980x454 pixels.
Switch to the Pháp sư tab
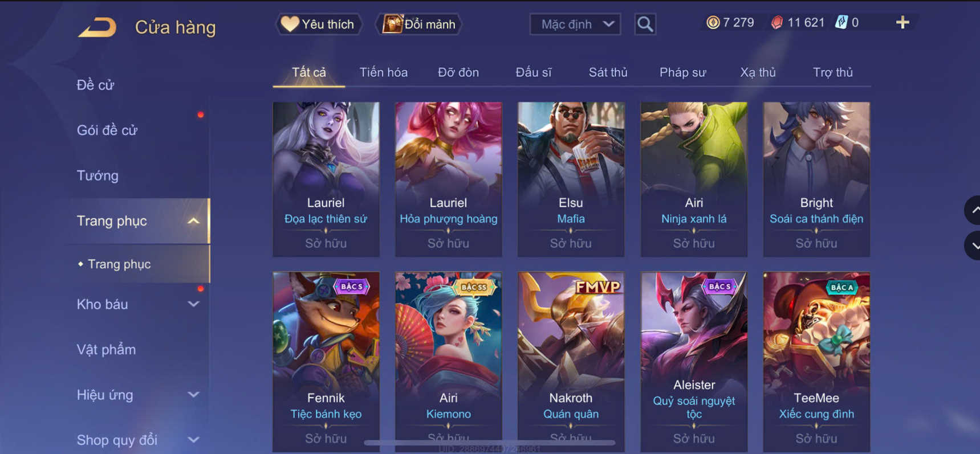[x=682, y=72]
